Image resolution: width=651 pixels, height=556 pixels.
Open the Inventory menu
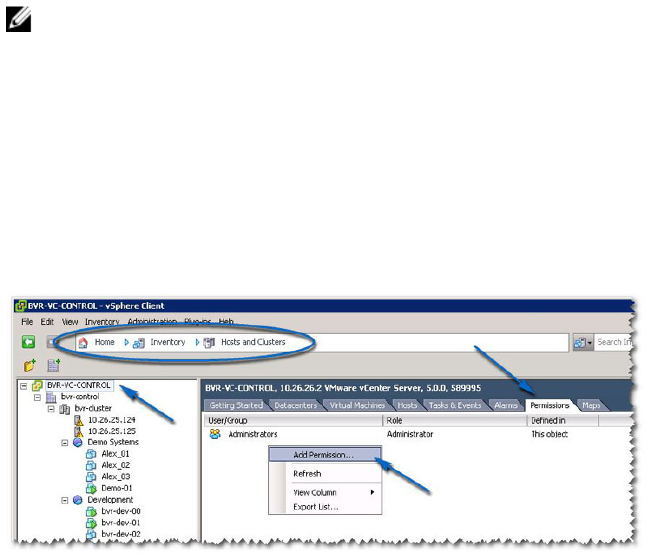click(102, 322)
